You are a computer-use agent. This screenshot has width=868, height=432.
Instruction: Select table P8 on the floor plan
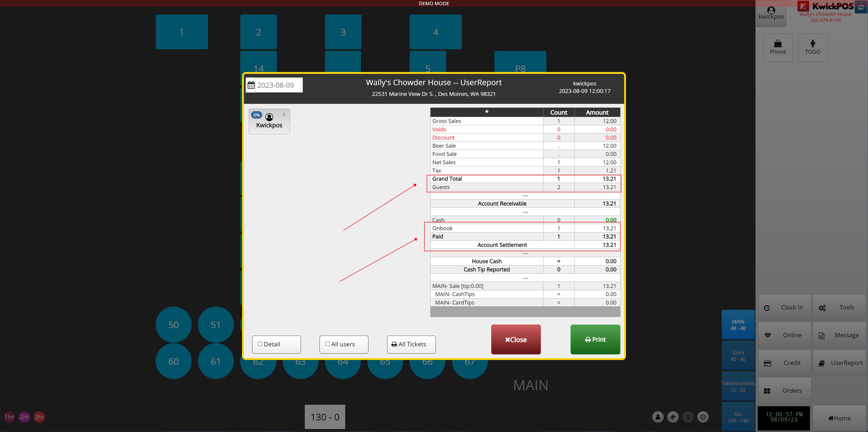520,62
